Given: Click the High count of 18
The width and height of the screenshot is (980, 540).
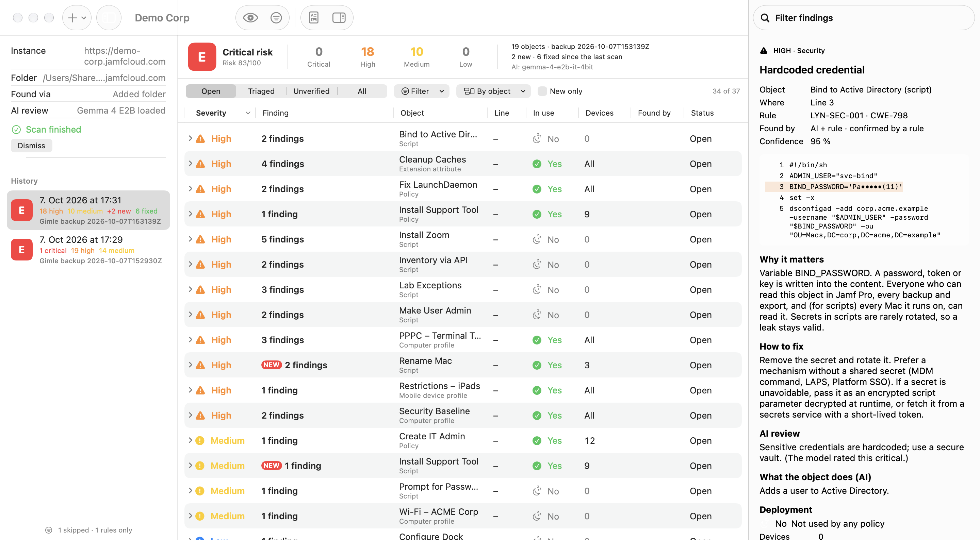Looking at the screenshot, I should pos(367,52).
